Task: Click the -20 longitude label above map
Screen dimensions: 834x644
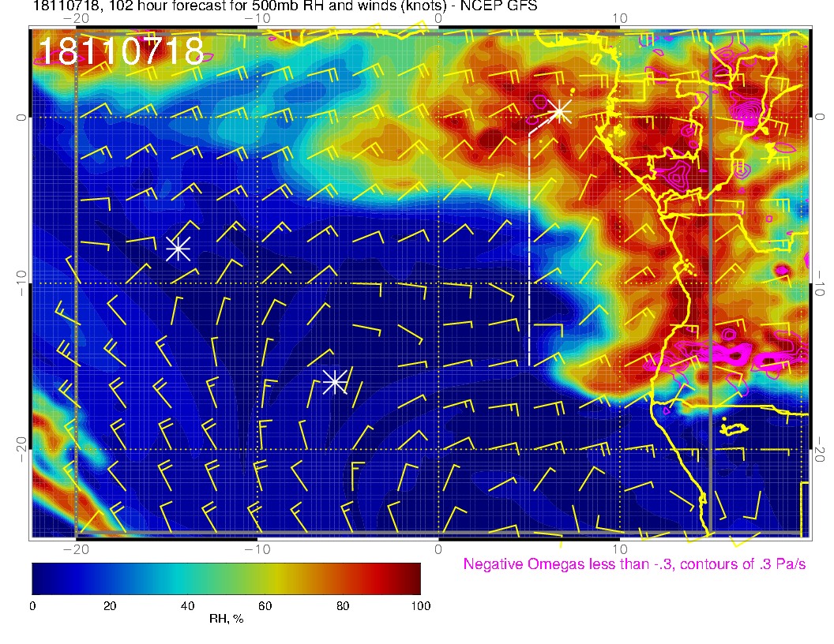Action: pos(76,18)
